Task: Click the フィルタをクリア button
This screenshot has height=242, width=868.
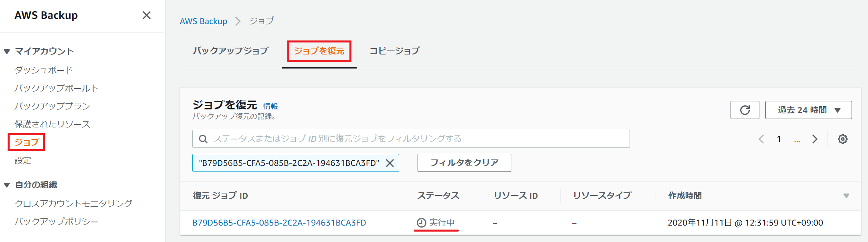Action: (464, 163)
